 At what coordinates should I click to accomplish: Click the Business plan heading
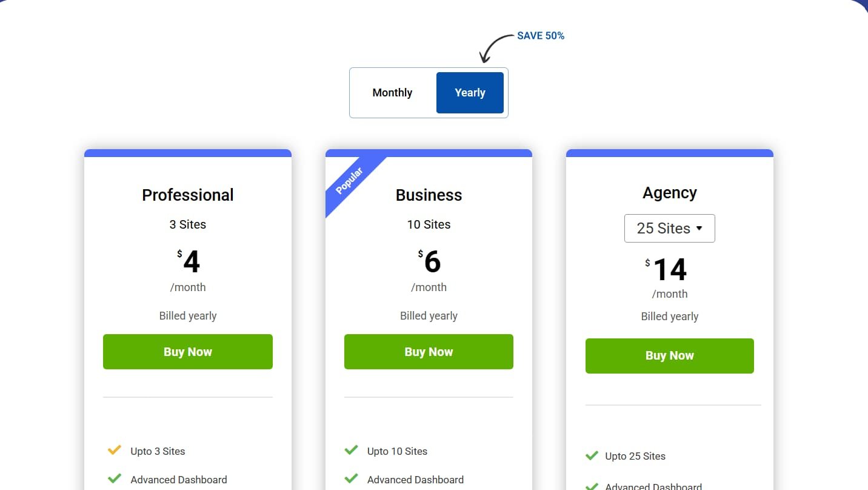click(x=429, y=195)
